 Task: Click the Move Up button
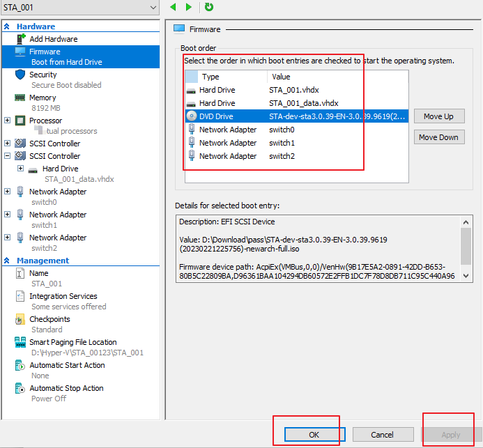coord(438,116)
